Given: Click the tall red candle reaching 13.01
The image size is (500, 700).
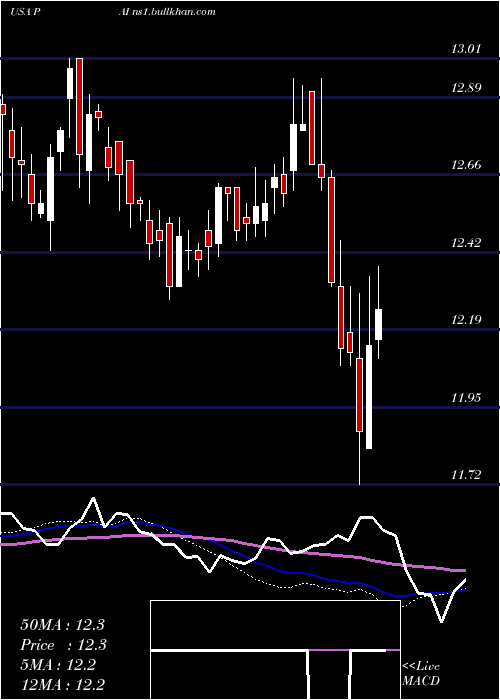Looking at the screenshot, I should (79, 106).
